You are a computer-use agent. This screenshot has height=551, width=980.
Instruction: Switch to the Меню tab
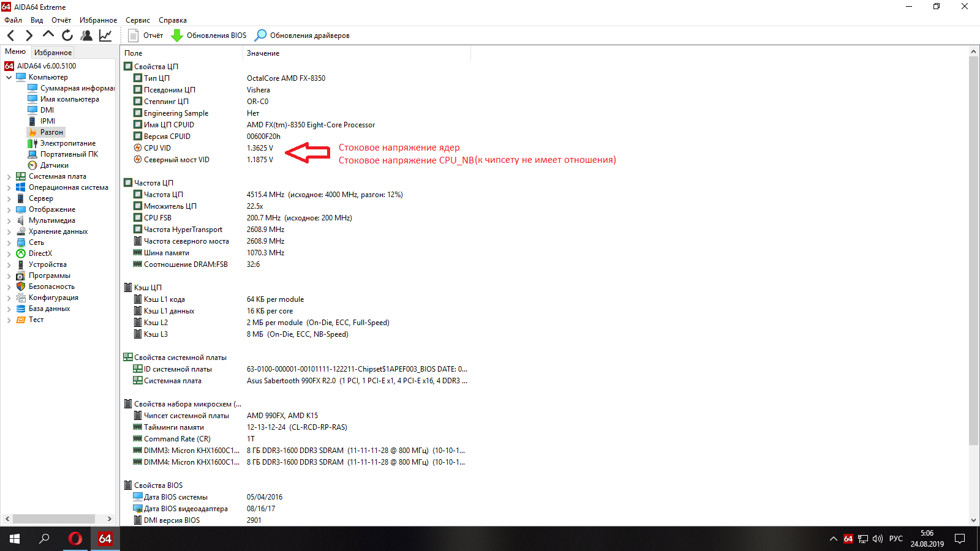point(15,52)
